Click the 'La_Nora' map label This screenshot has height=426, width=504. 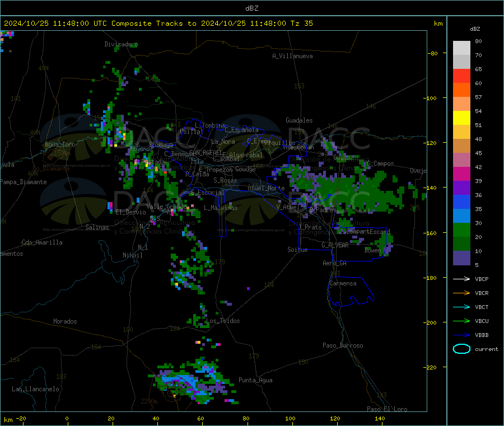tap(223, 142)
